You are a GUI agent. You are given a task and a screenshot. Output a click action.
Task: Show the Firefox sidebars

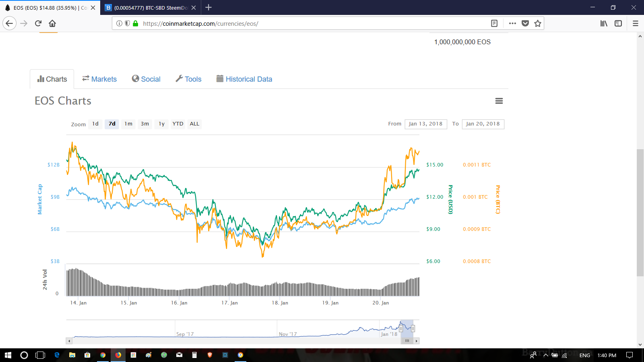coord(618,23)
